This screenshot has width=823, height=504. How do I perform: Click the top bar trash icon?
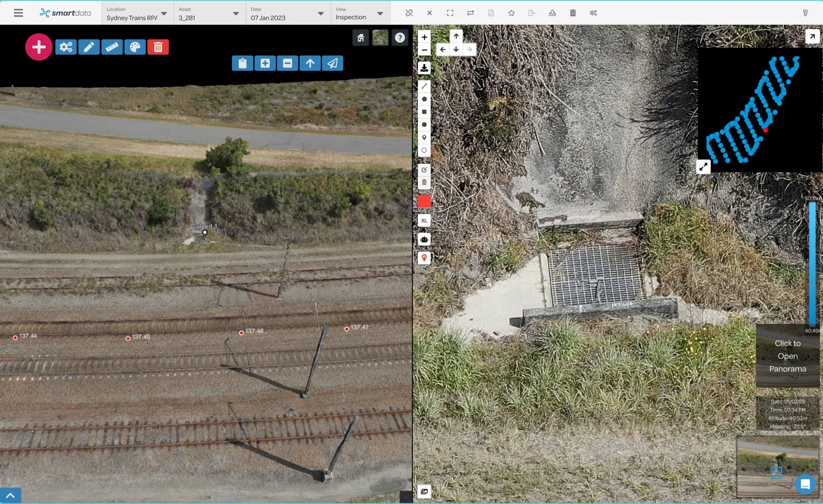tap(573, 13)
